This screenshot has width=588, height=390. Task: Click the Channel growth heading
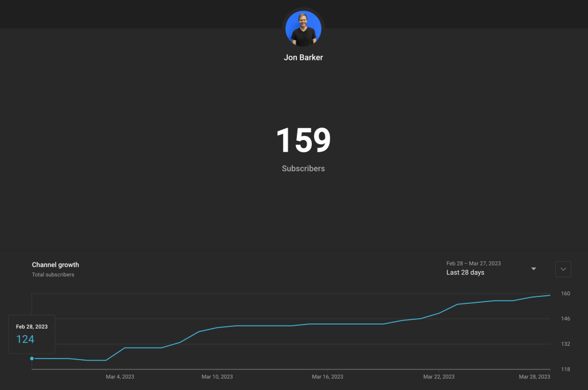pyautogui.click(x=56, y=265)
